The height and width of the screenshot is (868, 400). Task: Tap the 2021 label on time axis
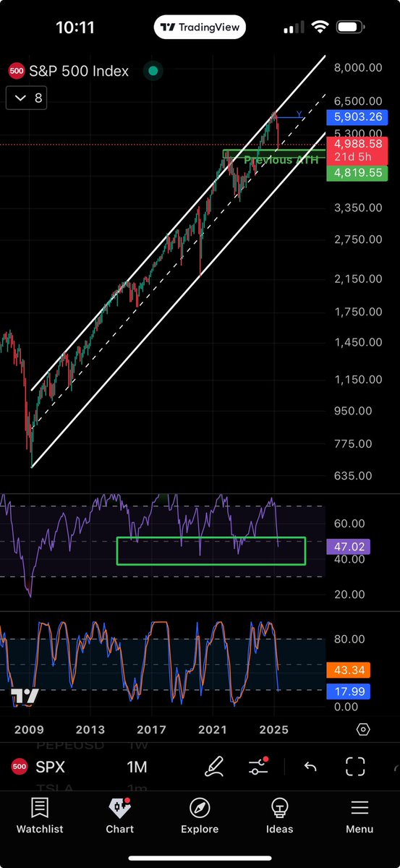tap(213, 729)
